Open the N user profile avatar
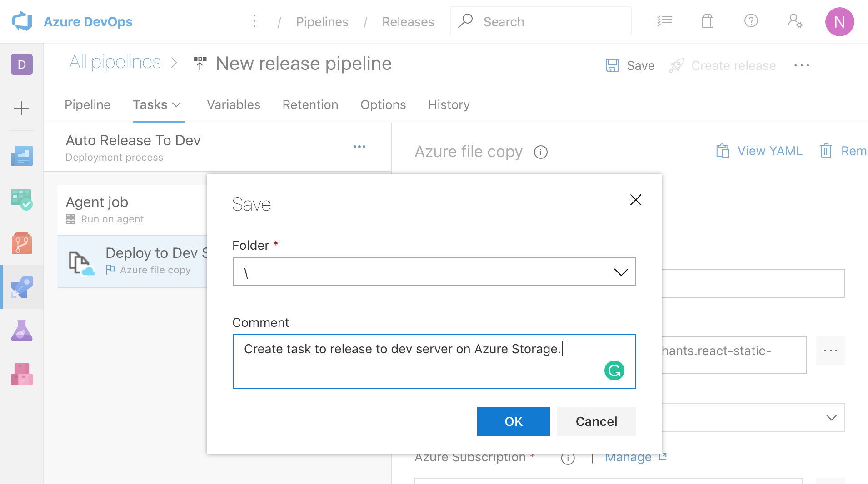 (x=839, y=21)
